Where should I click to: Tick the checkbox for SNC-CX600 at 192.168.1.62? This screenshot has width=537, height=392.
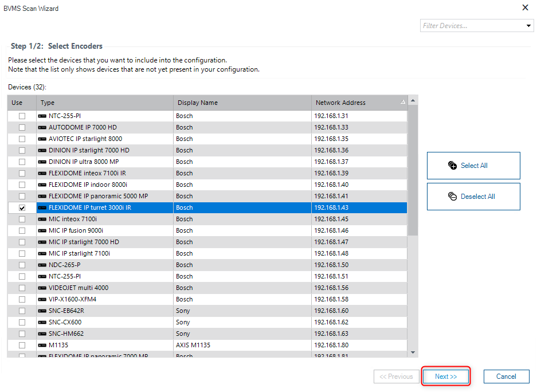22,322
